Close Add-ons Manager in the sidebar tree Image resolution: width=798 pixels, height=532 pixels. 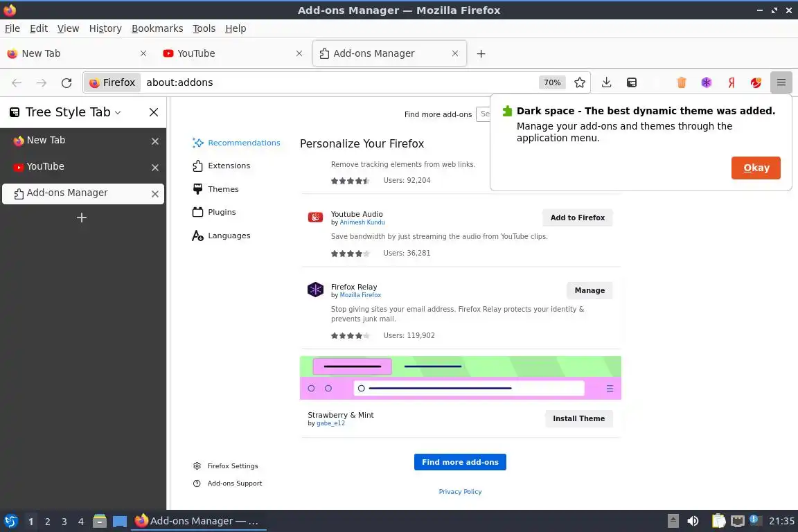155,194
